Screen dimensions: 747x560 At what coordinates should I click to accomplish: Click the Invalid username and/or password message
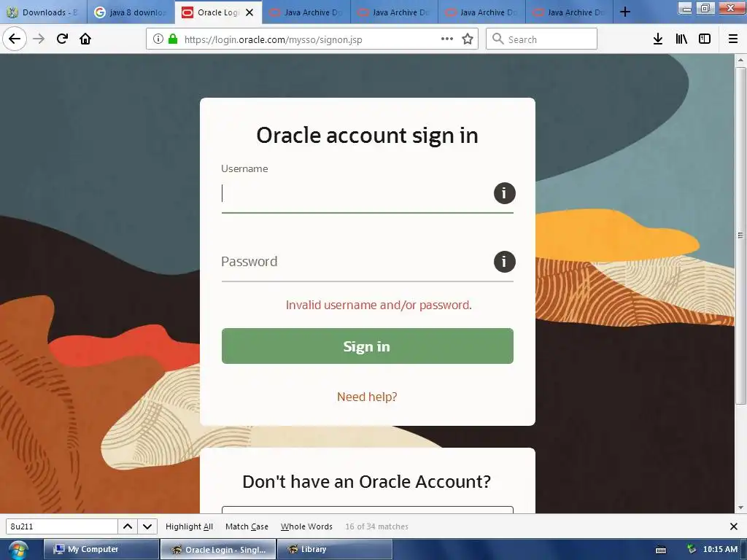(379, 305)
